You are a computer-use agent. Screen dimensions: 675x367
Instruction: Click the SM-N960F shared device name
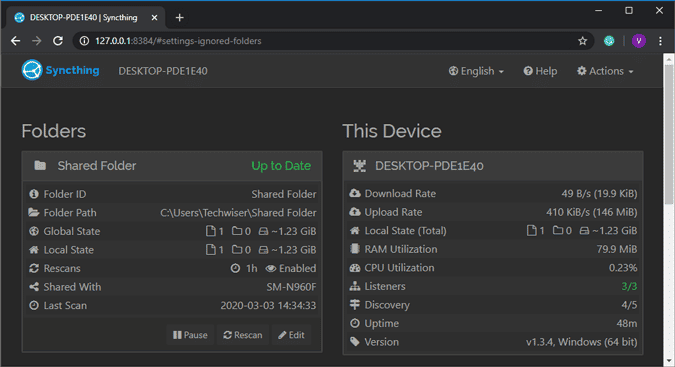(x=291, y=287)
